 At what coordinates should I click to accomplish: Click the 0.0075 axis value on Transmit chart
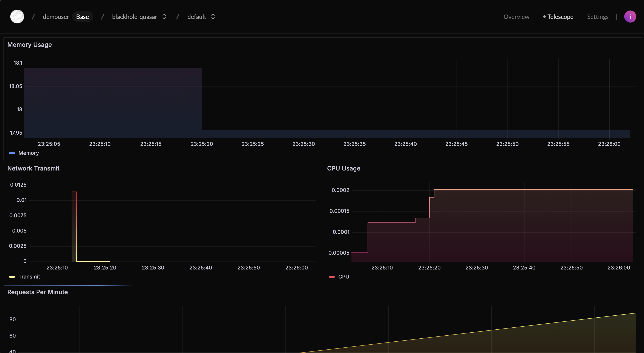[x=18, y=215]
